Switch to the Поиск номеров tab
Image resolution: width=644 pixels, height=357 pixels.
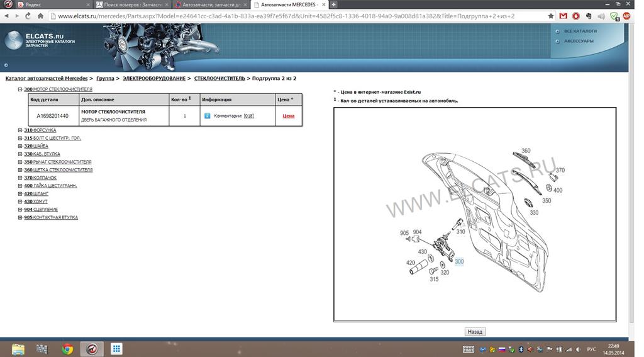(x=129, y=4)
